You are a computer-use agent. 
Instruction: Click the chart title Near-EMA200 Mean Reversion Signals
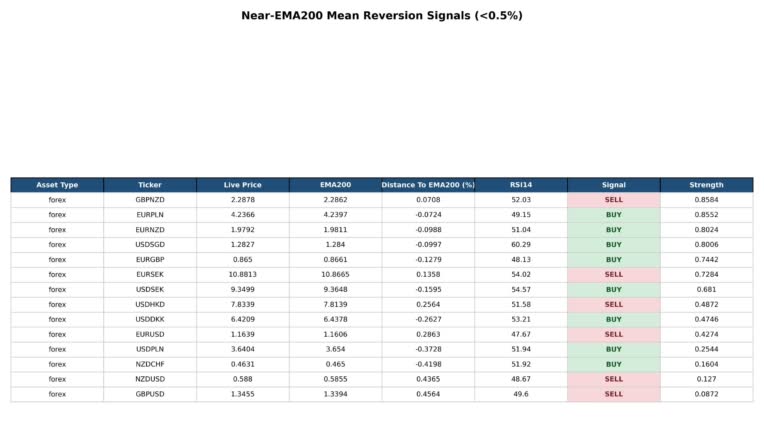click(x=382, y=16)
